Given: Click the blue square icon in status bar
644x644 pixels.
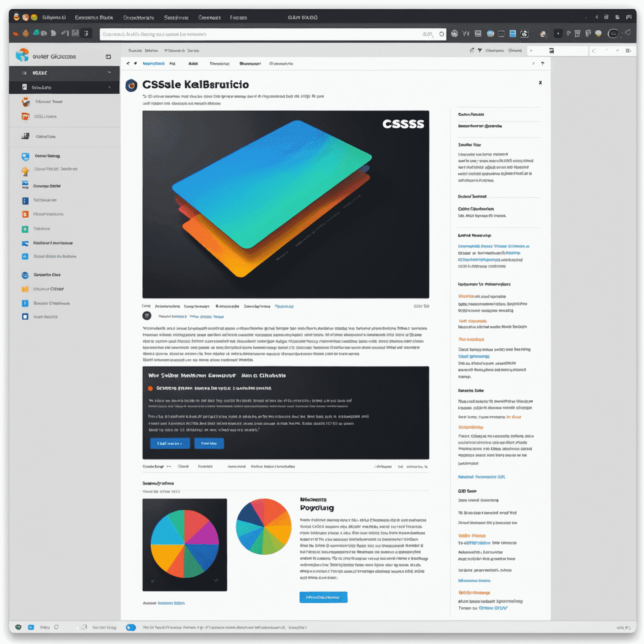Looking at the screenshot, I should pyautogui.click(x=31, y=627).
